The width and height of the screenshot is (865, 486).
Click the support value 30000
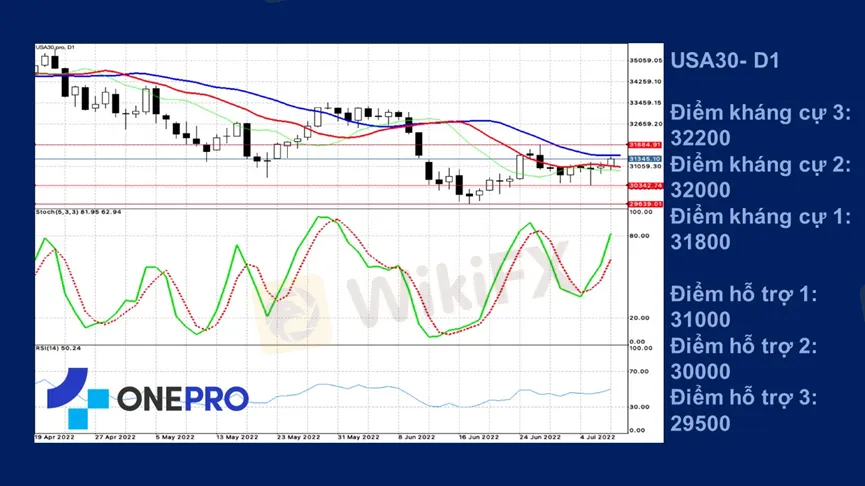pyautogui.click(x=700, y=371)
